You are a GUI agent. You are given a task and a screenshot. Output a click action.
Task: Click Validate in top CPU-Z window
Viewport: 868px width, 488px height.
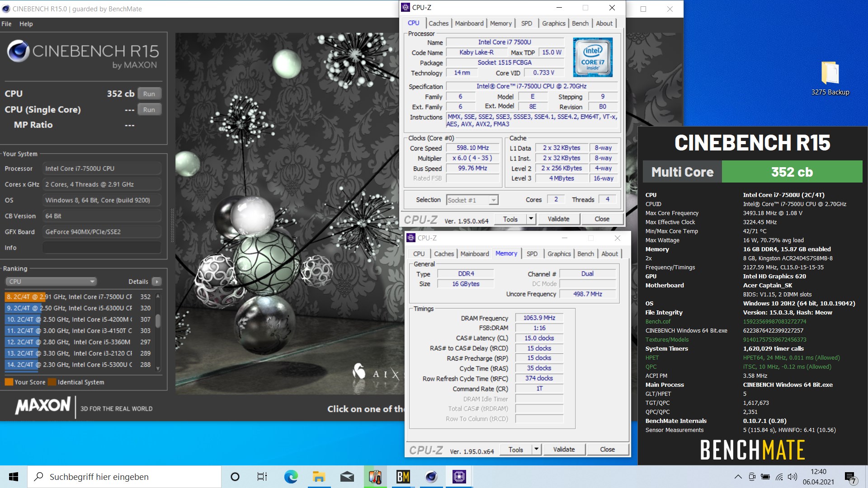coord(558,219)
